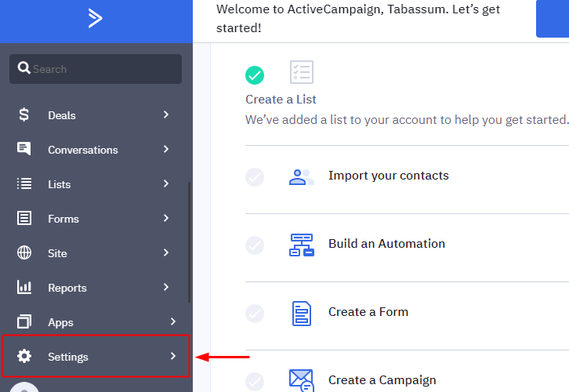Click into the sidebar Search field
This screenshot has width=569, height=392.
96,69
